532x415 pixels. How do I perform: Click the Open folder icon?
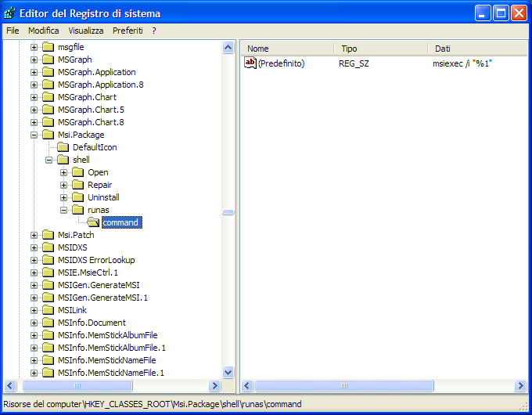point(78,172)
